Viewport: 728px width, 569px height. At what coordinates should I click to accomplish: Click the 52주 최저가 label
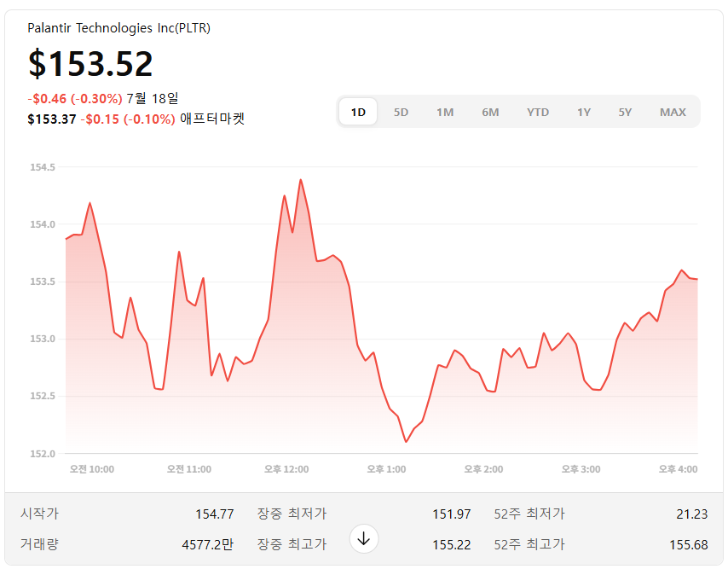click(529, 514)
